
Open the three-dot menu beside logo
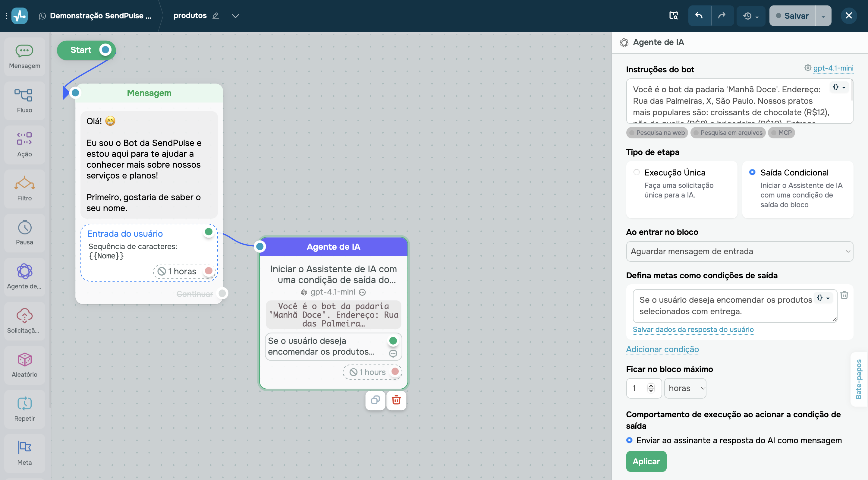[x=6, y=16]
